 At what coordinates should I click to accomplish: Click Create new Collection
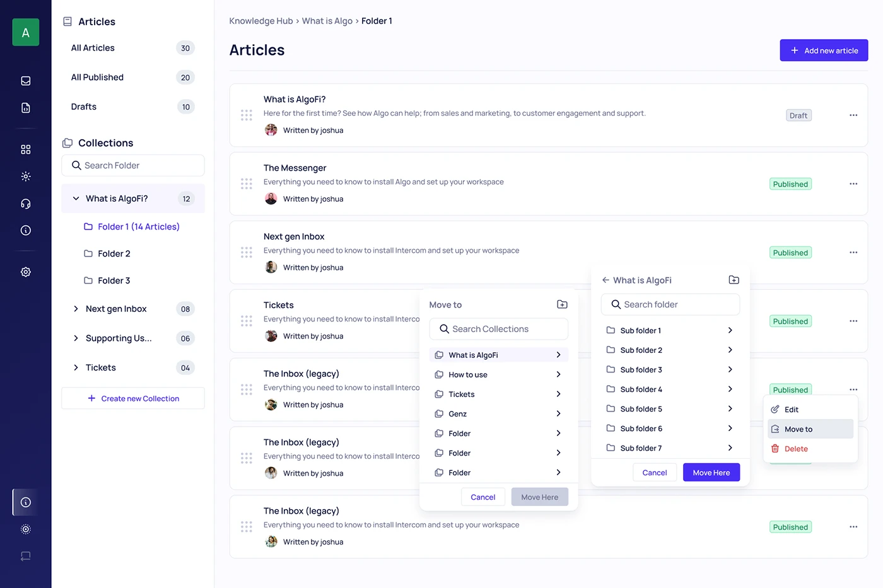click(133, 398)
